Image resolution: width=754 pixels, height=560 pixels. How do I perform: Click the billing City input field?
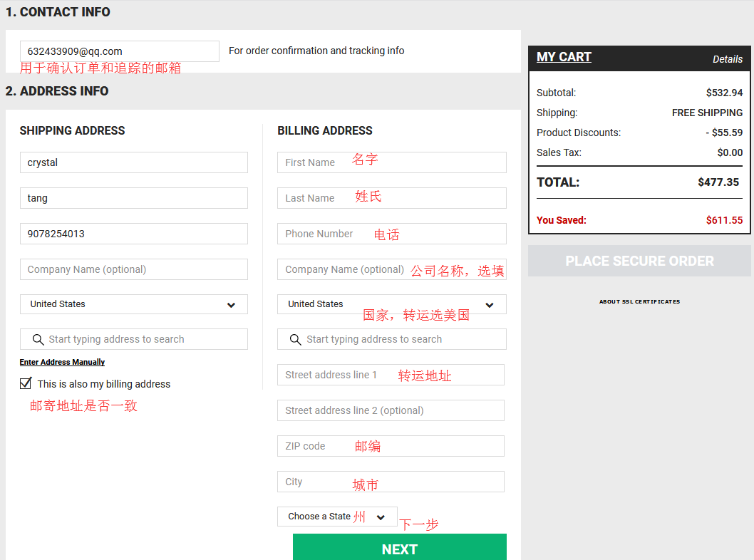click(x=390, y=482)
